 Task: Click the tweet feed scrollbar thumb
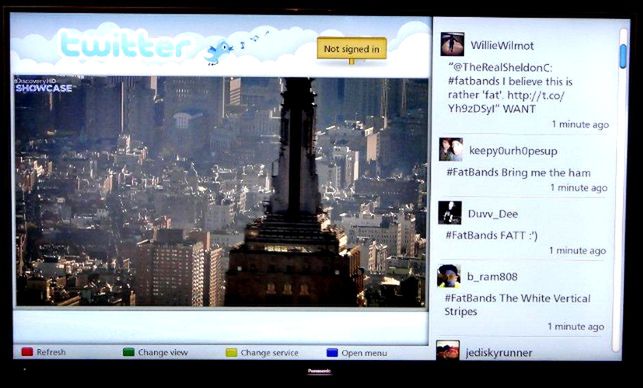coord(623,56)
